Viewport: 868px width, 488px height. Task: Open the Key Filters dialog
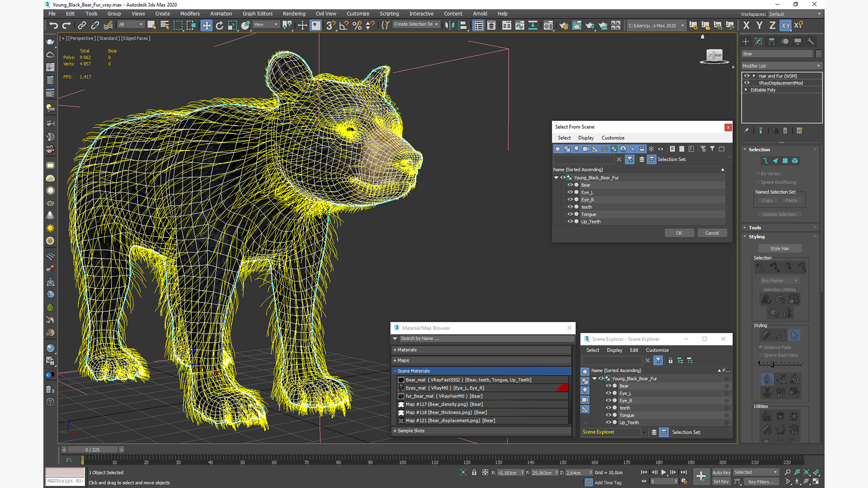[761, 482]
